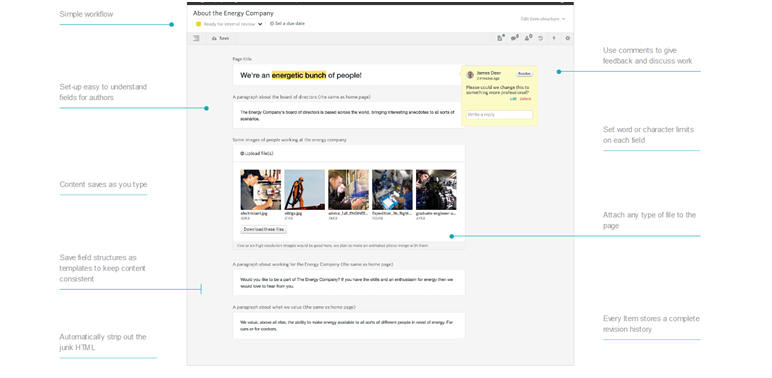Open the revision history icon
Screen dimensions: 772x378
tap(541, 38)
